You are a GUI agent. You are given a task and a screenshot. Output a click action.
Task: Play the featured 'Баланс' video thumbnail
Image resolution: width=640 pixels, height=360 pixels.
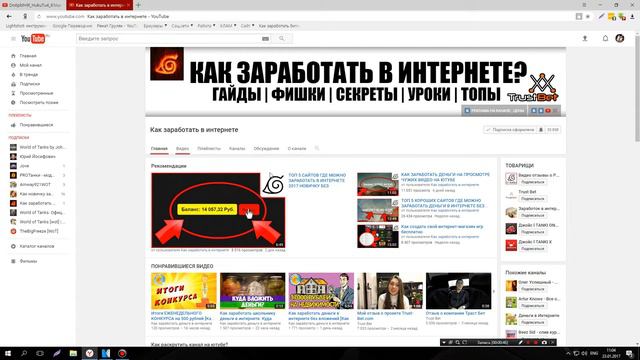[x=218, y=210]
